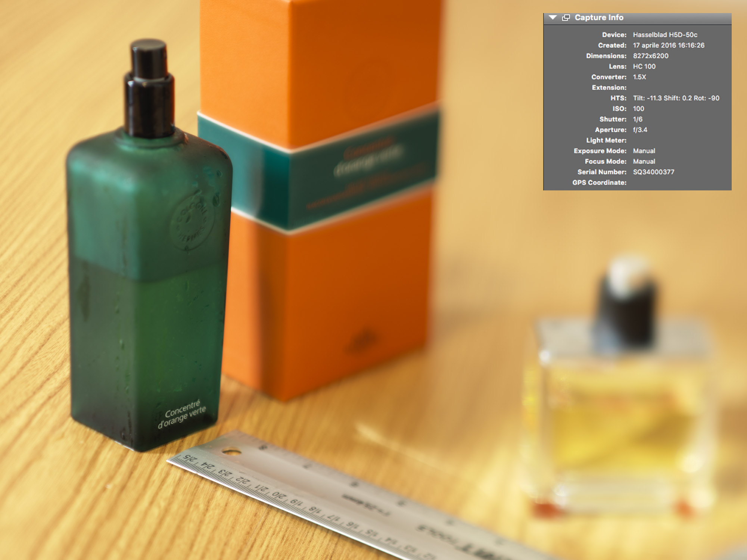Click the GPS Coordinate: label
This screenshot has width=747, height=560.
coord(599,183)
